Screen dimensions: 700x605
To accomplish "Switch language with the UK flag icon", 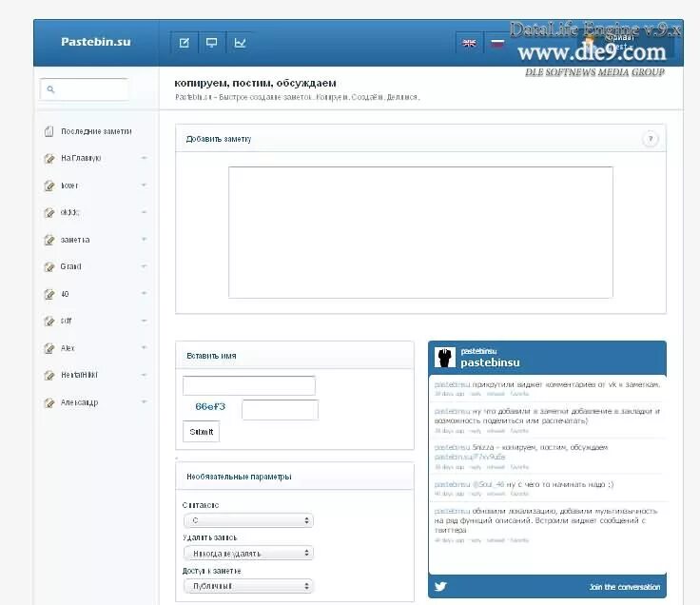I will [469, 44].
